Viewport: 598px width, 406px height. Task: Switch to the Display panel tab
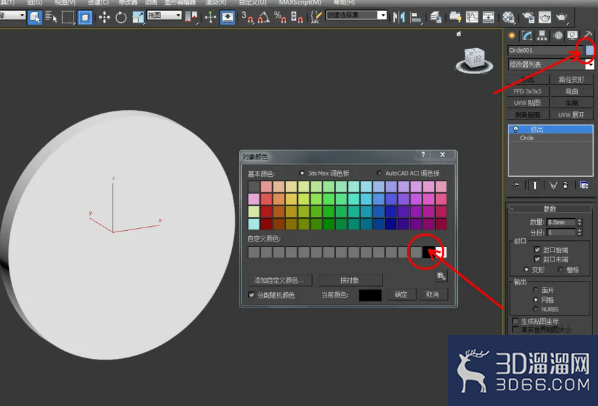[572, 35]
